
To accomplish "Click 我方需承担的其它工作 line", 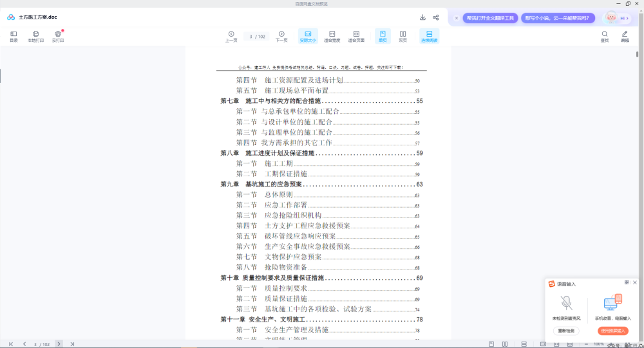I will click(328, 143).
